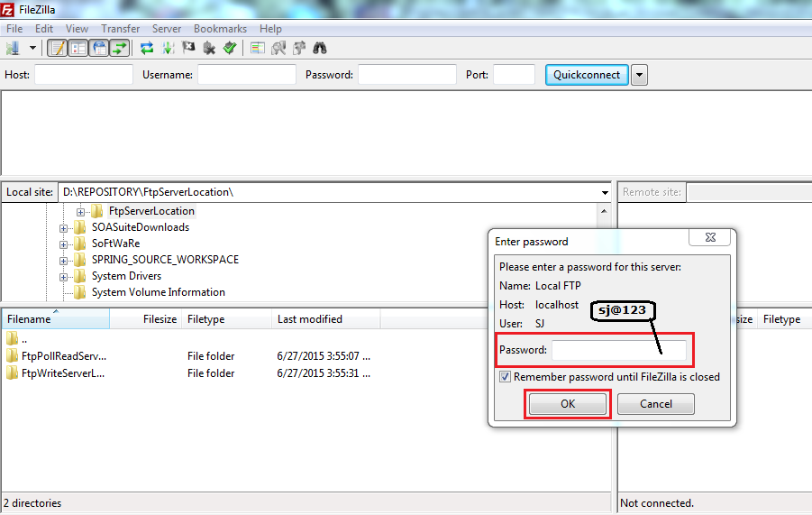The width and height of the screenshot is (812, 515).
Task: Click inside the dialog Password field
Action: [619, 350]
